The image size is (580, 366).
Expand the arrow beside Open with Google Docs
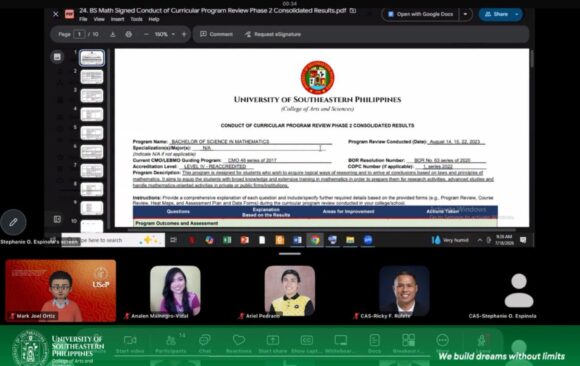pyautogui.click(x=465, y=14)
